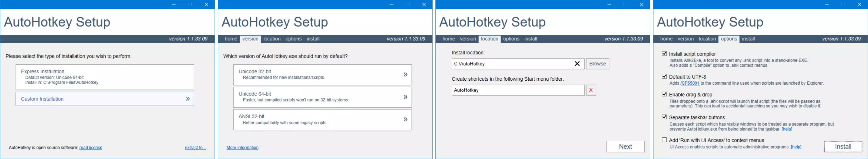The height and width of the screenshot is (159, 868).
Task: Pick Unicode 64-bit version
Action: pyautogui.click(x=323, y=97)
